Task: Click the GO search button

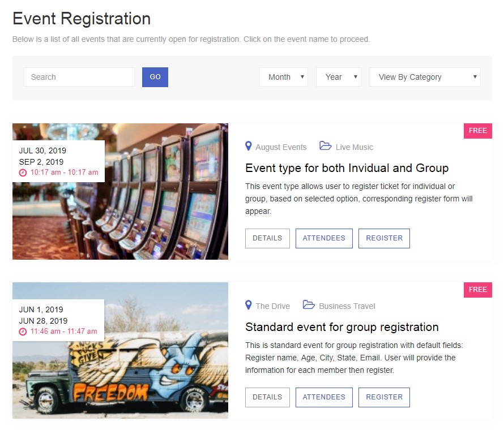Action: tap(155, 77)
